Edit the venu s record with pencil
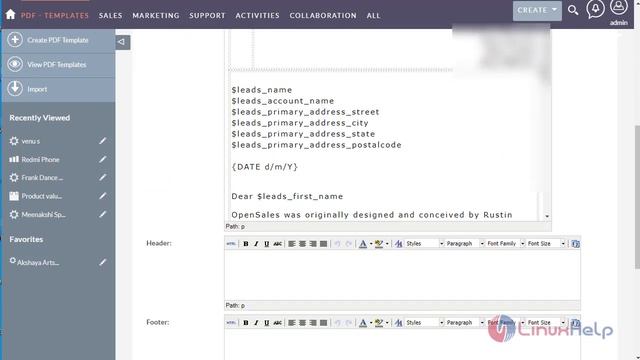Screen dimensions: 640x360 [102, 141]
